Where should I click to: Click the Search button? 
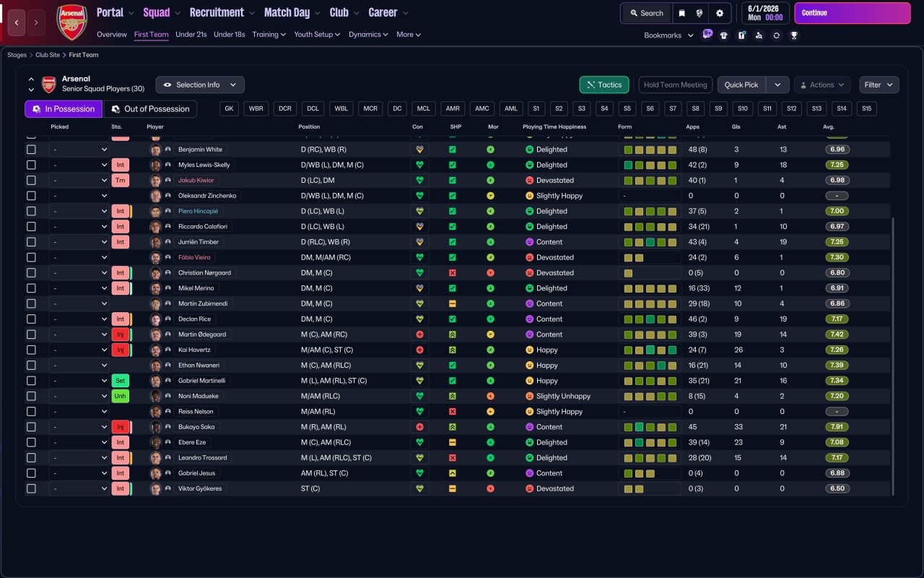pos(646,13)
